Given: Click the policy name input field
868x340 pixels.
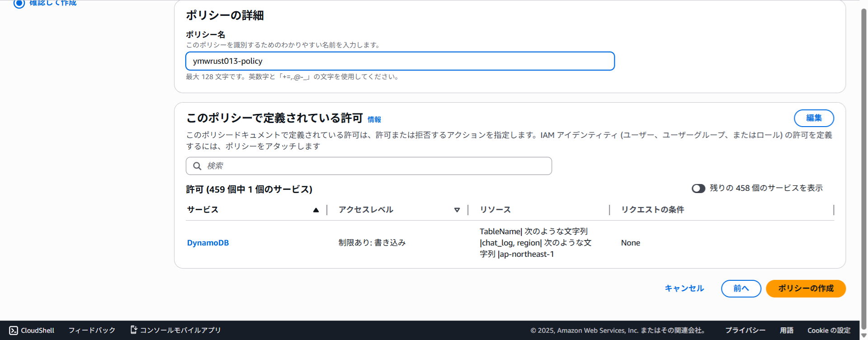Looking at the screenshot, I should coord(400,61).
